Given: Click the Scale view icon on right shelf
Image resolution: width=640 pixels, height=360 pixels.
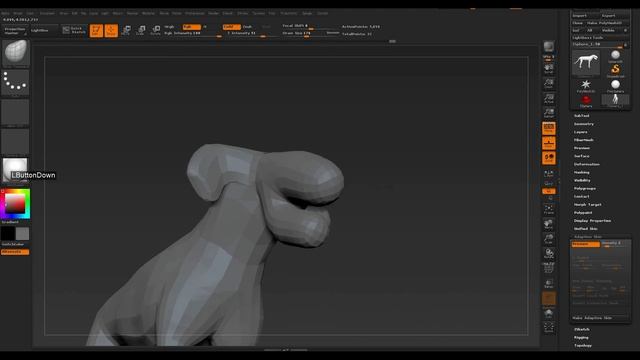Looking at the screenshot, I should coord(549,239).
